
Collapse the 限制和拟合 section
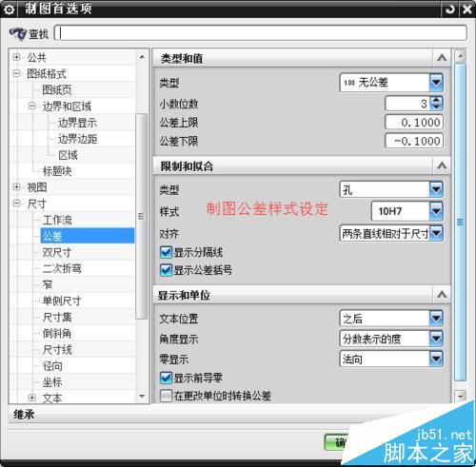pyautogui.click(x=442, y=165)
